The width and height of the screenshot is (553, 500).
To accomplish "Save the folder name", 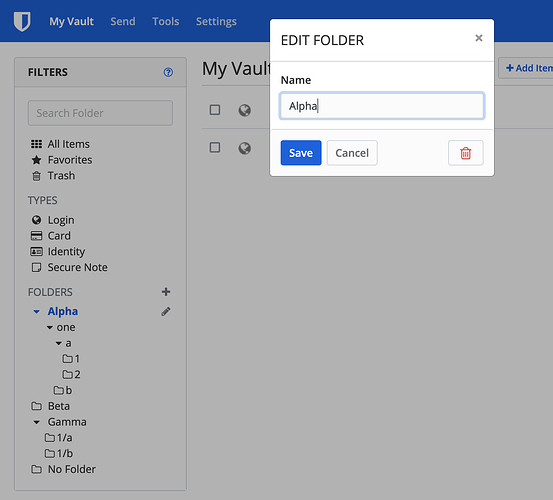I will click(x=301, y=153).
